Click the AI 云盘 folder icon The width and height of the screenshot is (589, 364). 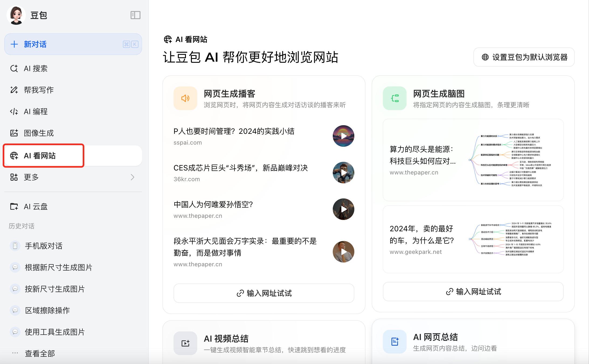[14, 206]
